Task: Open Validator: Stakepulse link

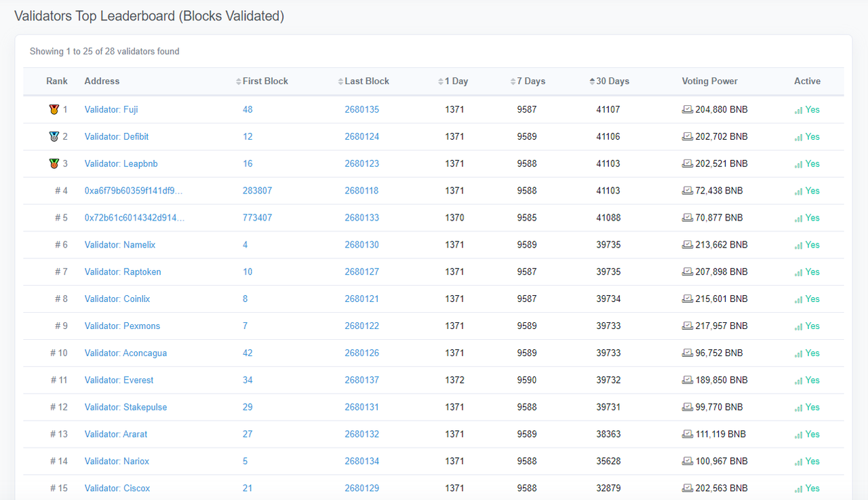Action: 125,407
